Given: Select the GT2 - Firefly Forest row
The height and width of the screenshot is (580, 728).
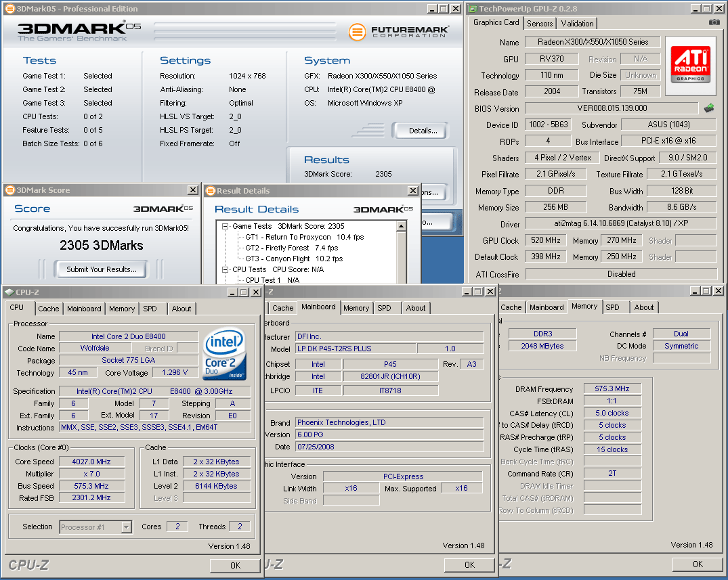Looking at the screenshot, I should tap(292, 248).
